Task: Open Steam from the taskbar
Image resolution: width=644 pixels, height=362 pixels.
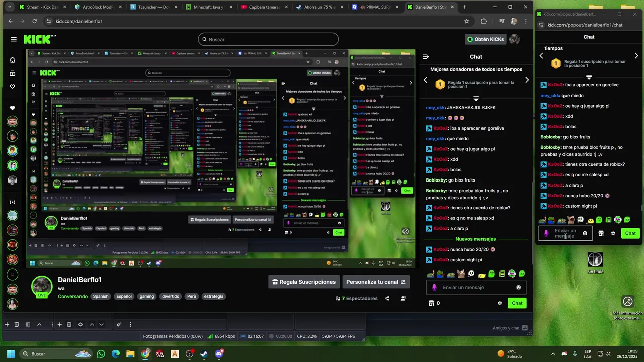Action: click(x=204, y=354)
